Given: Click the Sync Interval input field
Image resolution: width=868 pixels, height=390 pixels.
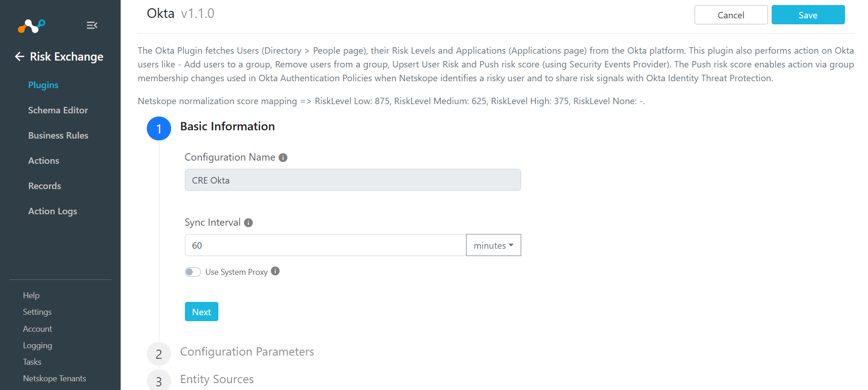Looking at the screenshot, I should (325, 245).
